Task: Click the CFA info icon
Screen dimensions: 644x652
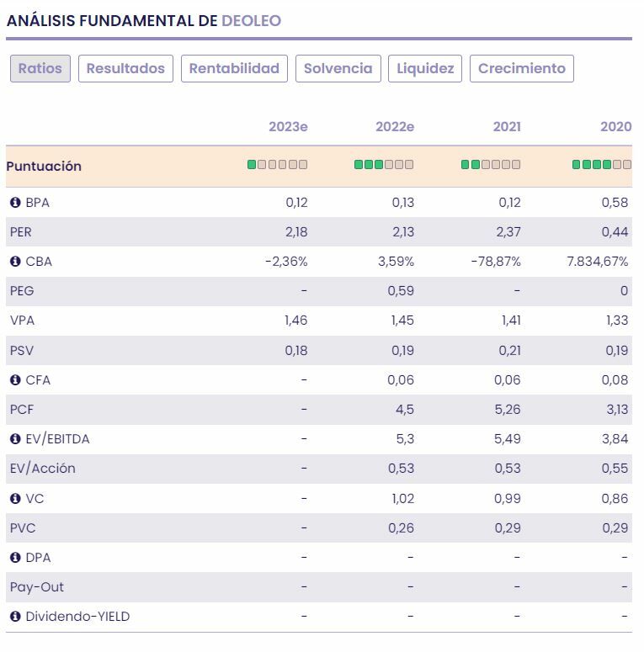Action: coord(15,380)
